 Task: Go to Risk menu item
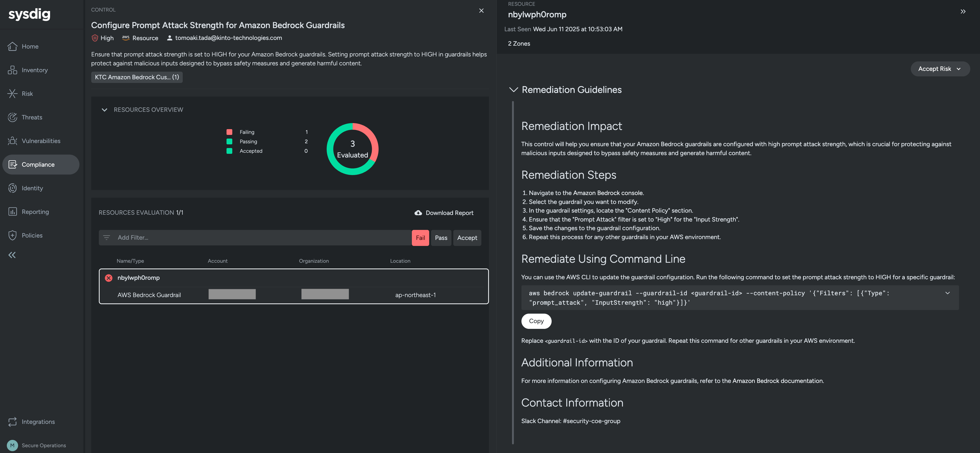coord(27,94)
